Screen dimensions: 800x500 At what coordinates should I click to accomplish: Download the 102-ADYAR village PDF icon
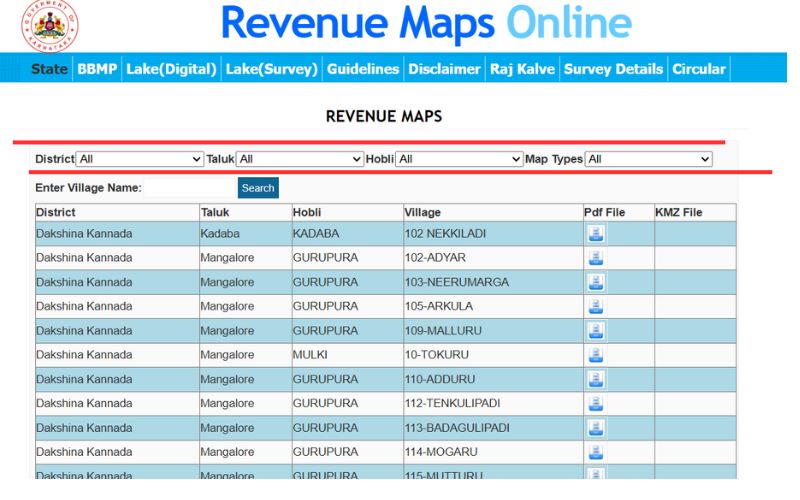coord(595,258)
